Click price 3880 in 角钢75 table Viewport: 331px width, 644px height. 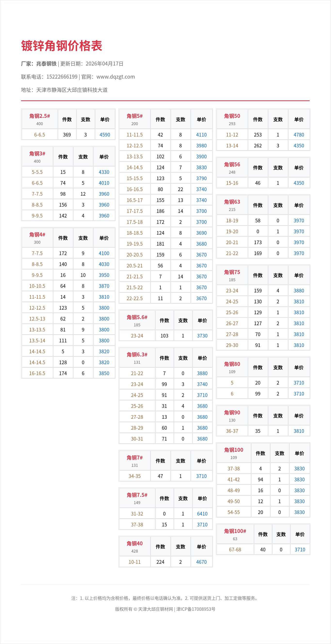299,291
